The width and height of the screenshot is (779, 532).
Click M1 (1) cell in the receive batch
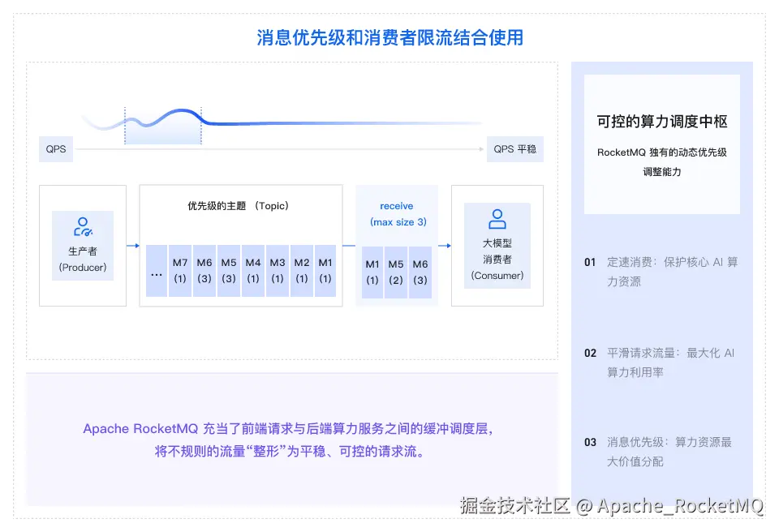372,272
